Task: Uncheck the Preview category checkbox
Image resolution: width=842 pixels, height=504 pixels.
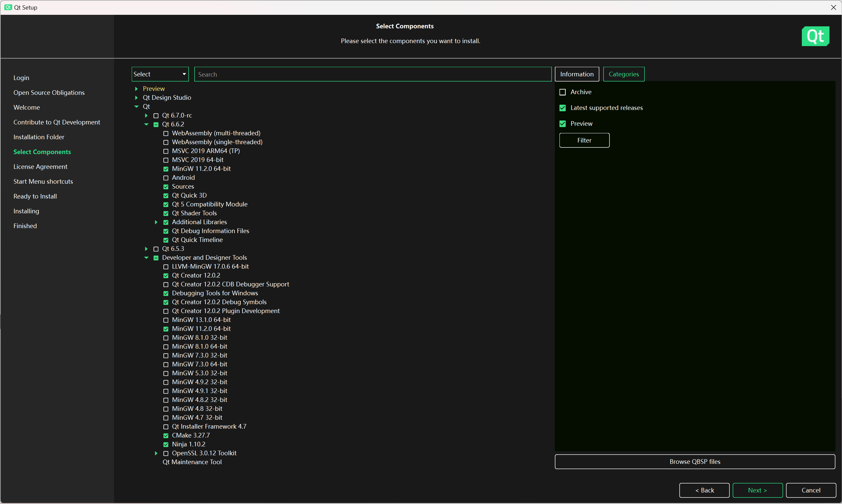Action: (x=562, y=124)
